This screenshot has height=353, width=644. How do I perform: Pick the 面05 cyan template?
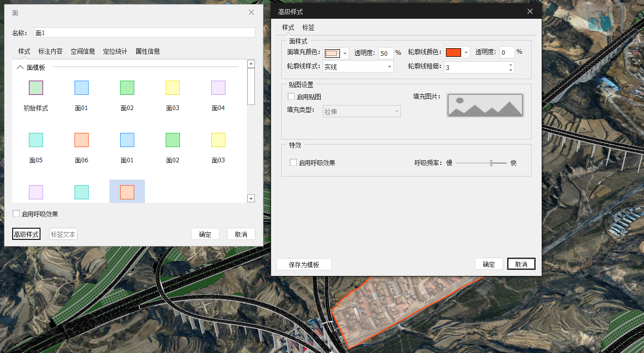[x=36, y=140]
